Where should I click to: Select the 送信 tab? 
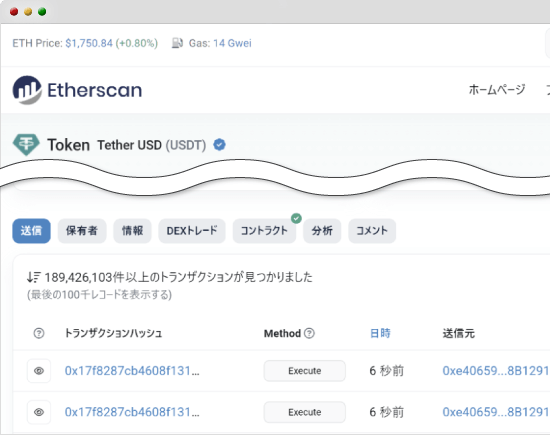click(x=32, y=231)
